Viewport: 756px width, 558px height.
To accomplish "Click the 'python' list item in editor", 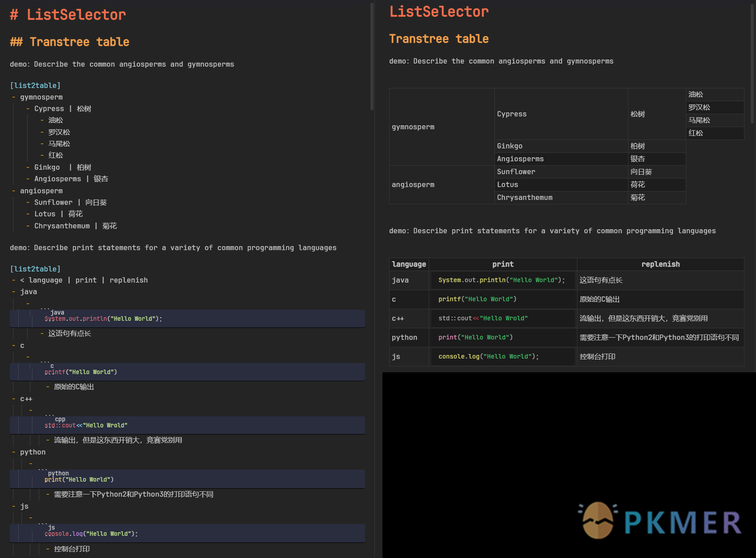I will pyautogui.click(x=33, y=452).
